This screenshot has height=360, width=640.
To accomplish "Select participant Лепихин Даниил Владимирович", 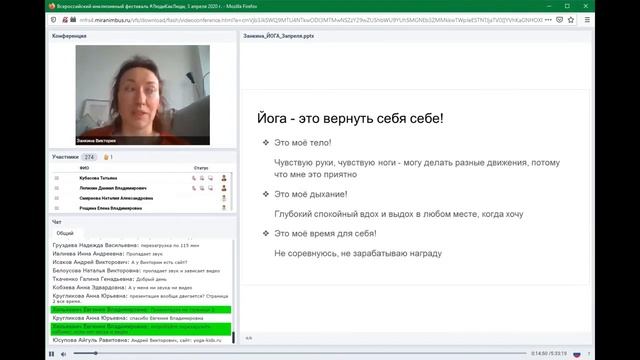I will pos(113,188).
